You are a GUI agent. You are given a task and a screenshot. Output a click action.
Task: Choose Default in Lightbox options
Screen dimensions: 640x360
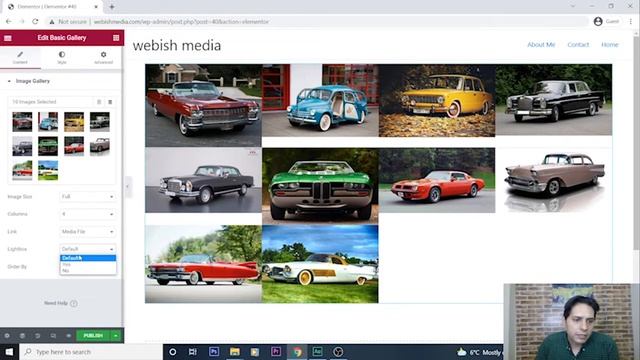click(88, 258)
